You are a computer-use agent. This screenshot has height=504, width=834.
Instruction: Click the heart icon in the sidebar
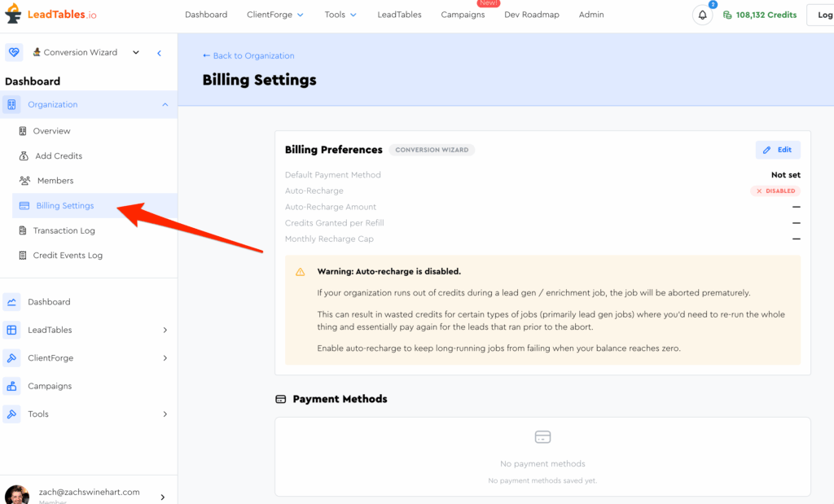(x=14, y=52)
